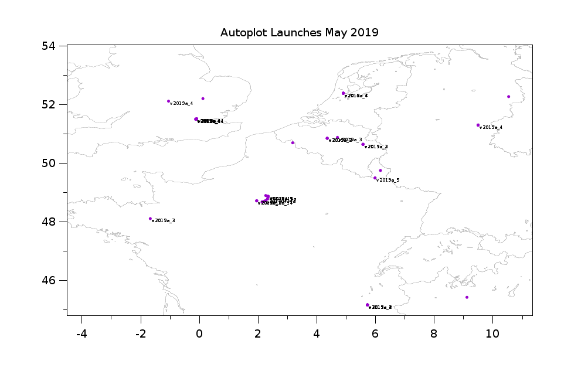Select the unlabeled point directly above 2019a_5

click(x=380, y=171)
